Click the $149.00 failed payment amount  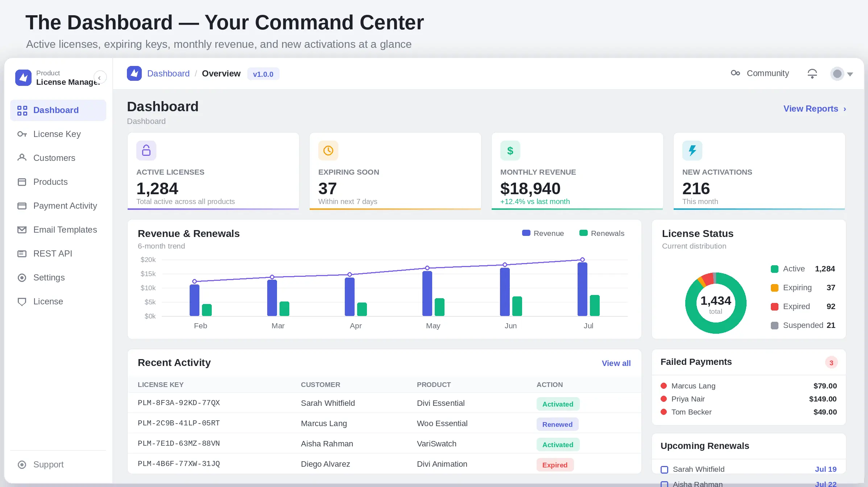(x=823, y=399)
